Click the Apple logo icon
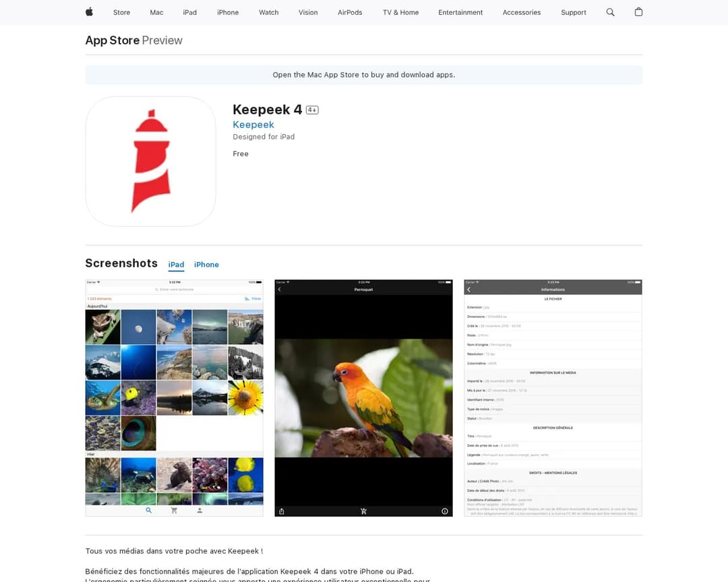 pyautogui.click(x=89, y=12)
